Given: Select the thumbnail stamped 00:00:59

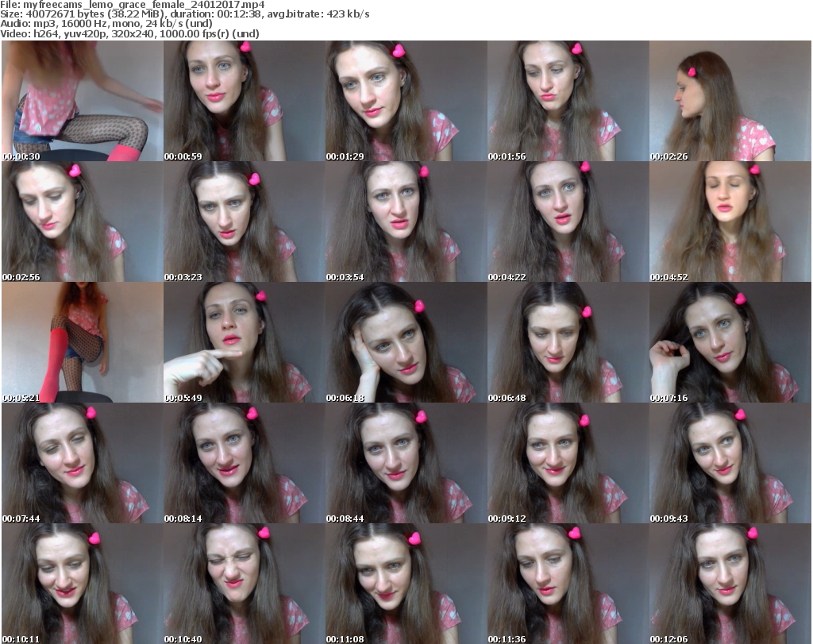Looking at the screenshot, I should click(245, 101).
